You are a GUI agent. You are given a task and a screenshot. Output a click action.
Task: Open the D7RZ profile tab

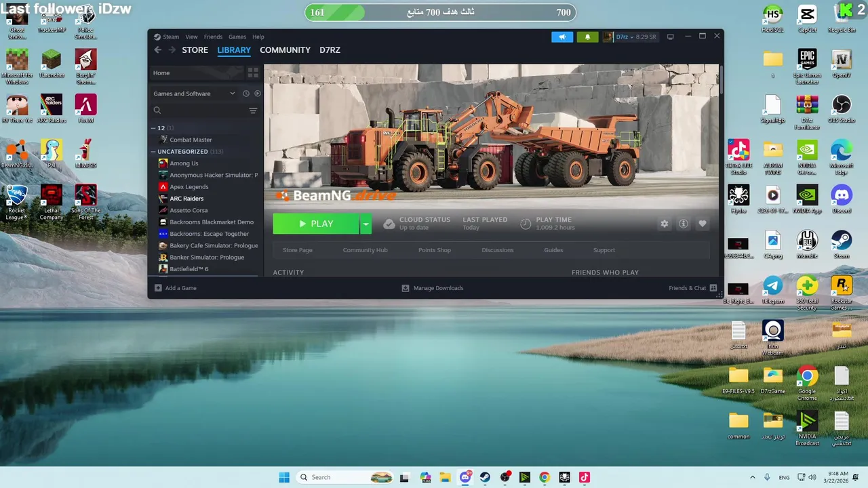coord(330,50)
